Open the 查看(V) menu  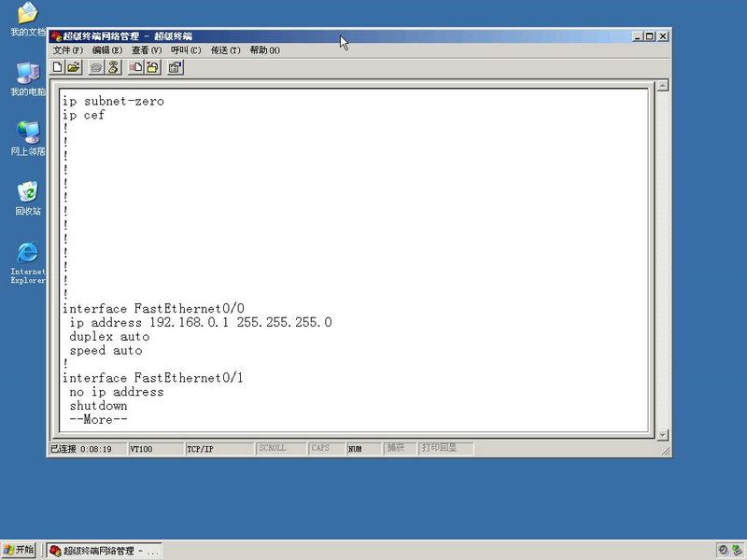pos(147,50)
